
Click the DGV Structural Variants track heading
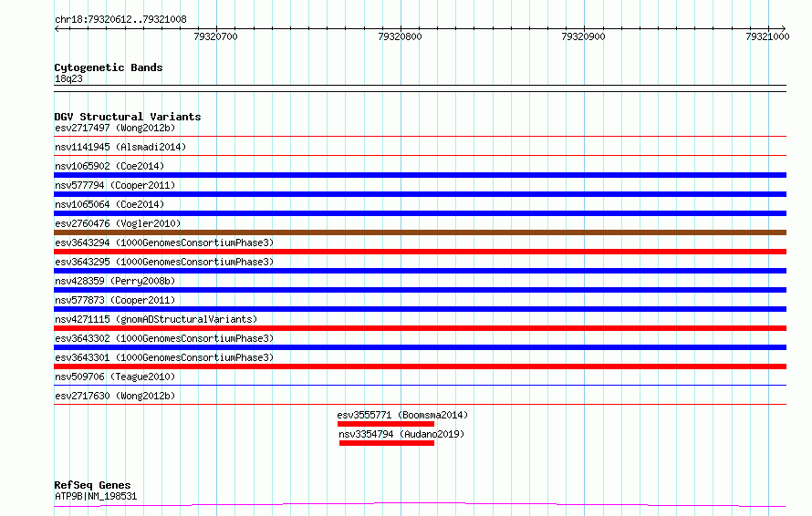click(x=128, y=117)
